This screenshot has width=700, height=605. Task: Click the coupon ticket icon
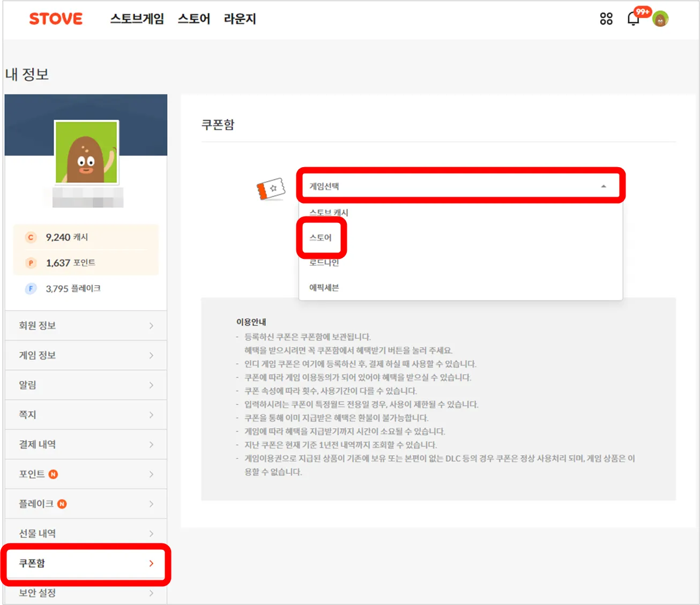(271, 189)
